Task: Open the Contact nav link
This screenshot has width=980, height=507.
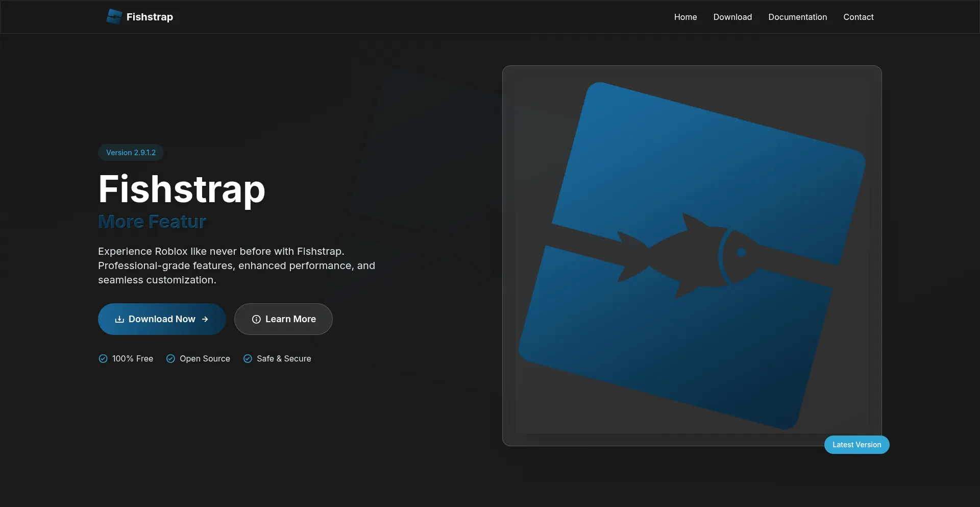Action: coord(858,17)
